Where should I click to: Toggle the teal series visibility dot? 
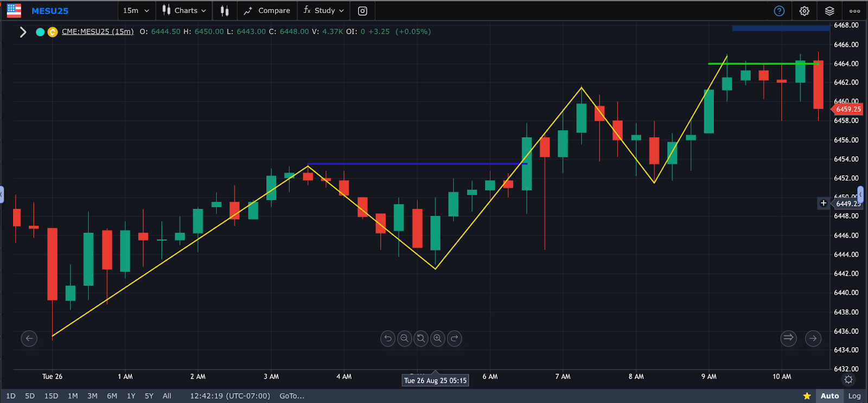[40, 32]
